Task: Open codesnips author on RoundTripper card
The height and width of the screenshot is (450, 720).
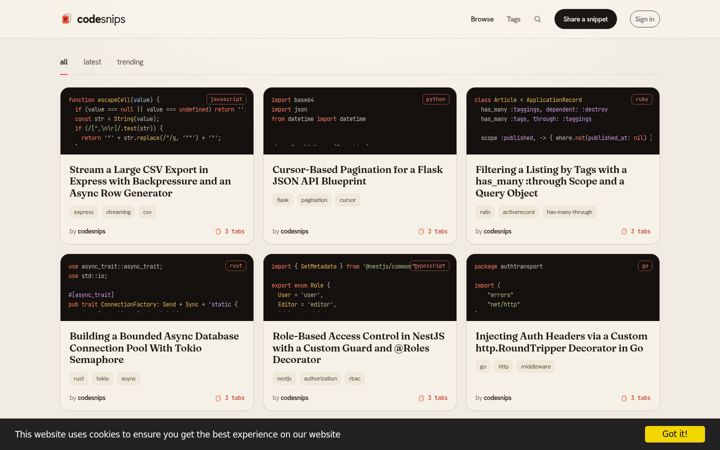Action: coord(497,398)
